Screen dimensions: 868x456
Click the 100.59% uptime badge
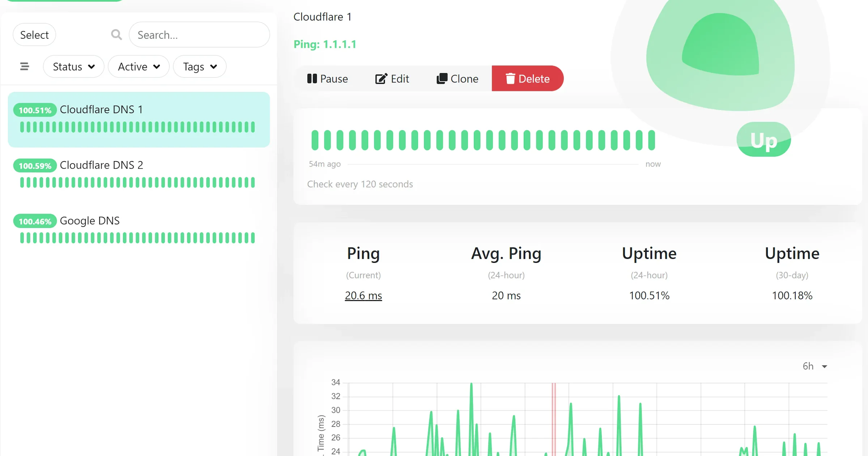coord(35,166)
